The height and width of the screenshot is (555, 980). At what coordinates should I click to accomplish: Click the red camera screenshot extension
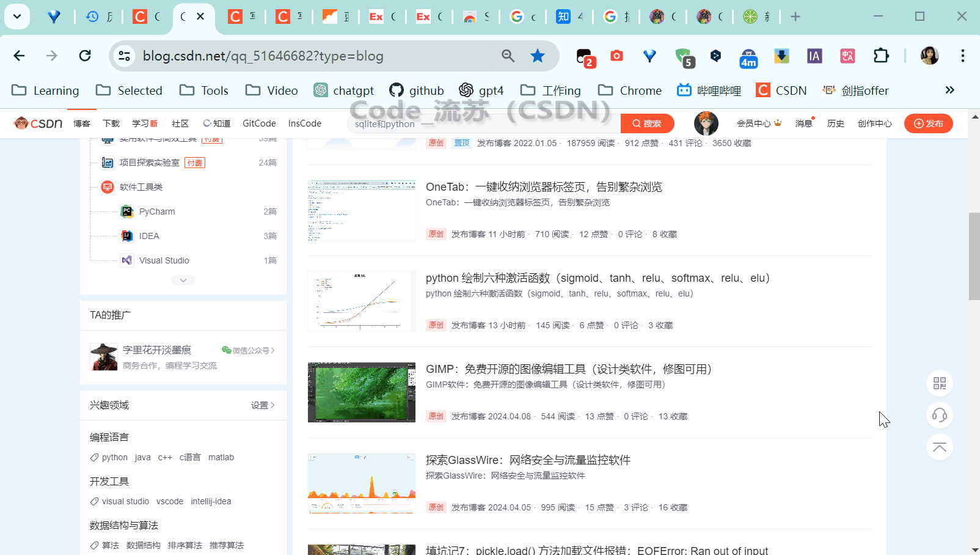[x=616, y=56]
